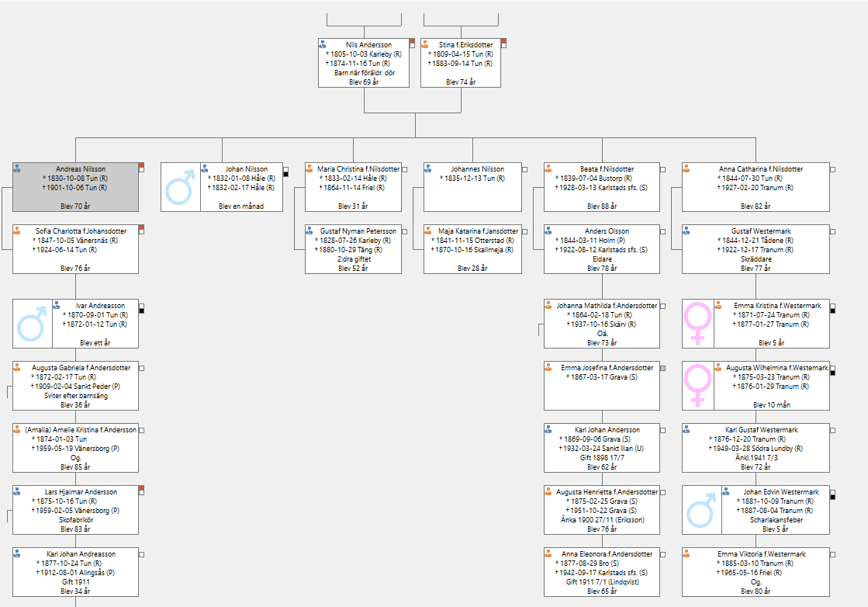The width and height of the screenshot is (868, 607).
Task: Click the large male symbol beside Ivar Andreasson
Action: pyautogui.click(x=32, y=324)
